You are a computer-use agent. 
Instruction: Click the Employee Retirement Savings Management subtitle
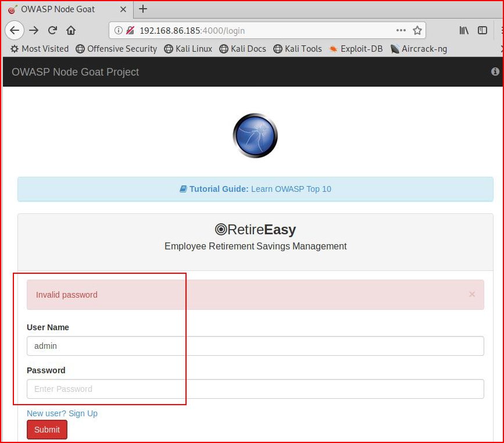click(256, 246)
